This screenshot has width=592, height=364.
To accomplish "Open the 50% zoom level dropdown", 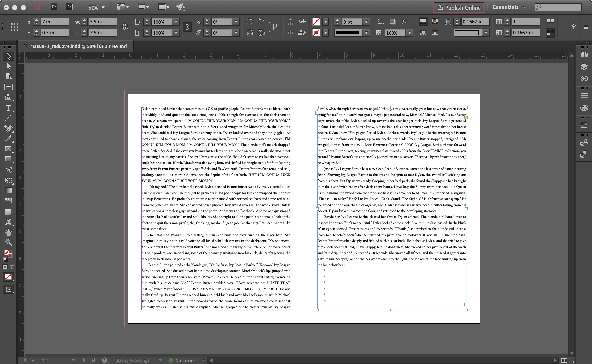I will [103, 7].
